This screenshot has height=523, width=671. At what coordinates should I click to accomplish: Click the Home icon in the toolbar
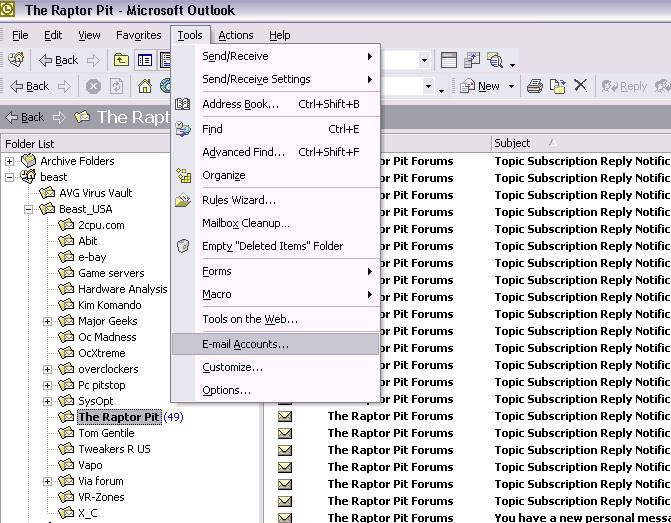click(145, 87)
